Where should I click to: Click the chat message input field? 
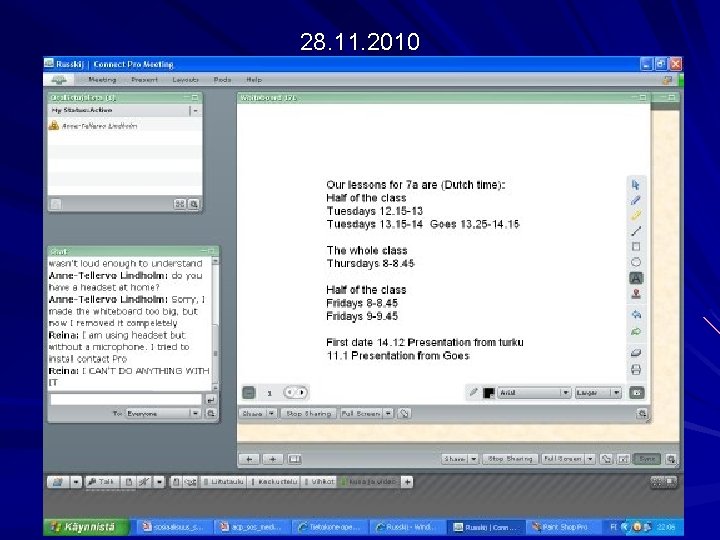(126, 399)
